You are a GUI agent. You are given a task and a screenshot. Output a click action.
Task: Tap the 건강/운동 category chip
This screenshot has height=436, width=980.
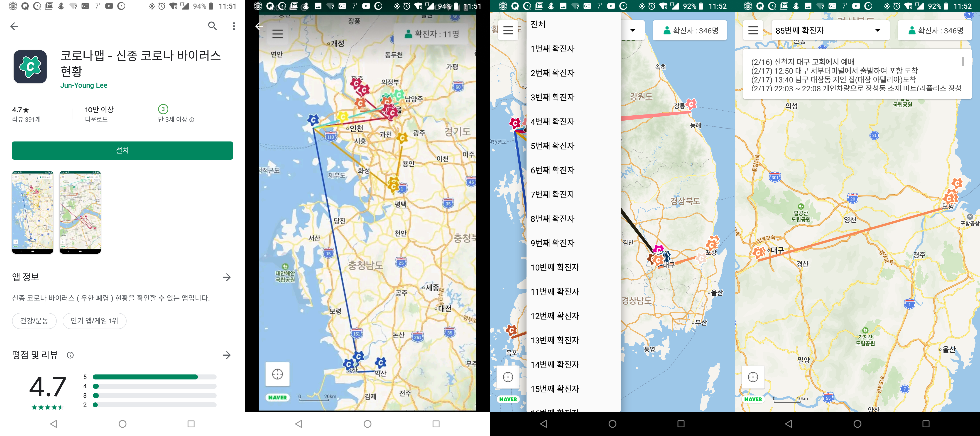tap(34, 321)
